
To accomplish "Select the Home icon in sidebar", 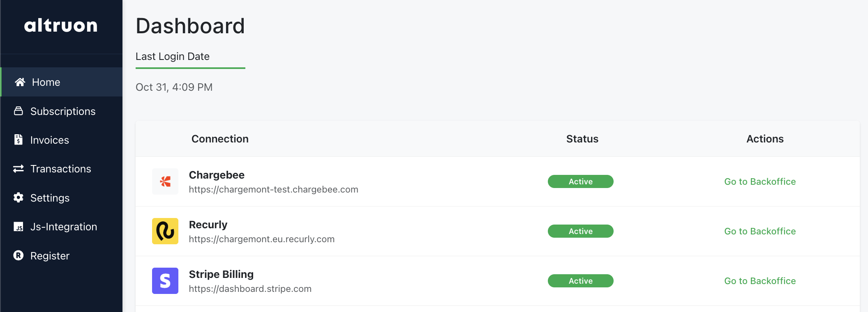I will 20,82.
